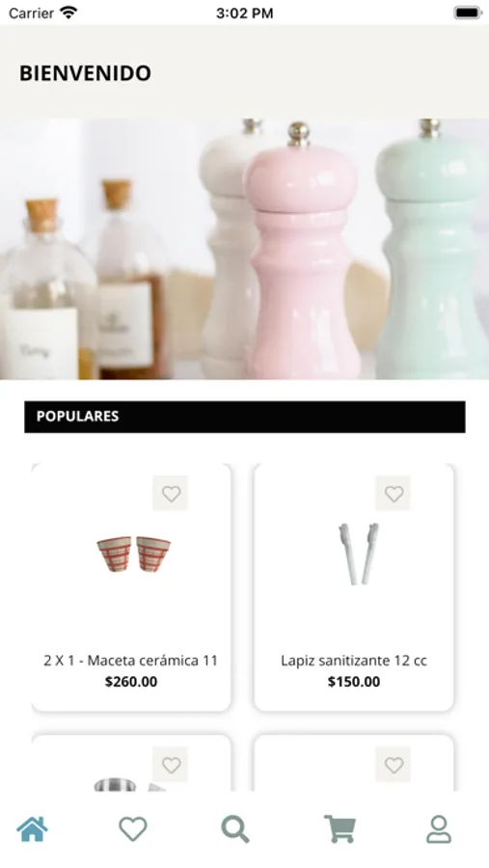The width and height of the screenshot is (489, 868).
Task: Open the user profile tab
Action: [439, 828]
